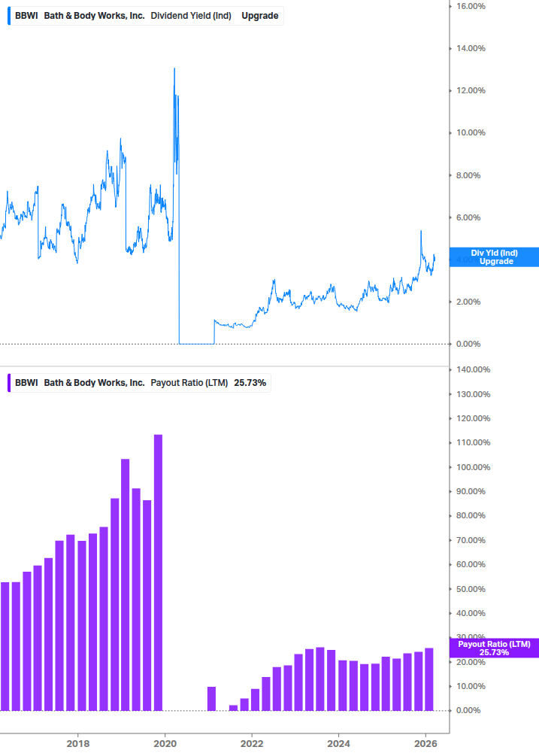Click purple color bar of Payout Ratio legend
This screenshot has width=539, height=756.
9,383
